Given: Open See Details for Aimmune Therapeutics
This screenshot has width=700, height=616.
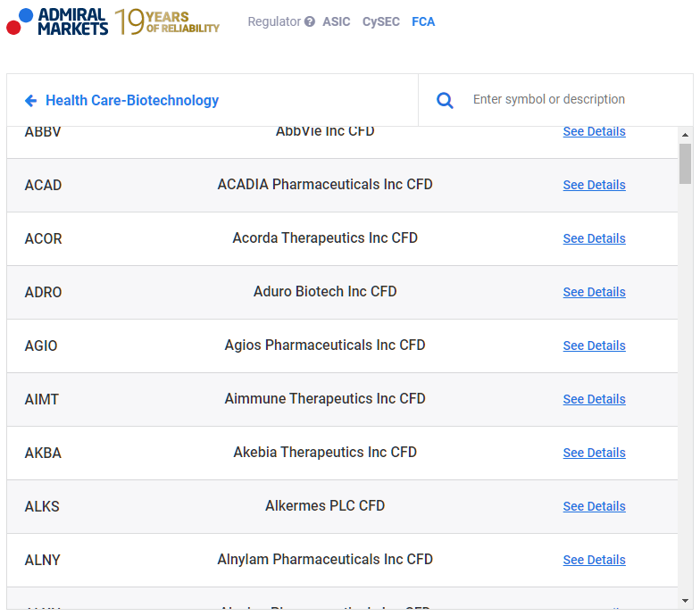Looking at the screenshot, I should [x=594, y=399].
